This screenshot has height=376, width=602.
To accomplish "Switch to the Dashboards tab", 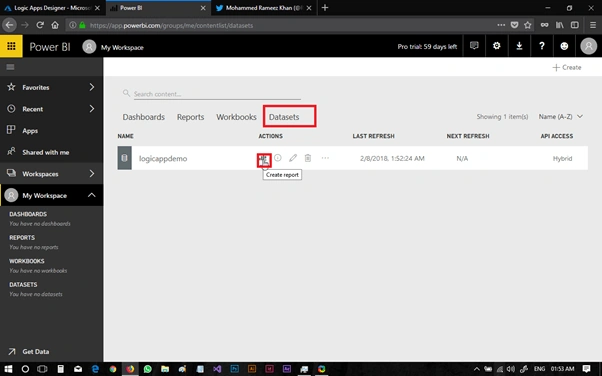I will point(144,117).
